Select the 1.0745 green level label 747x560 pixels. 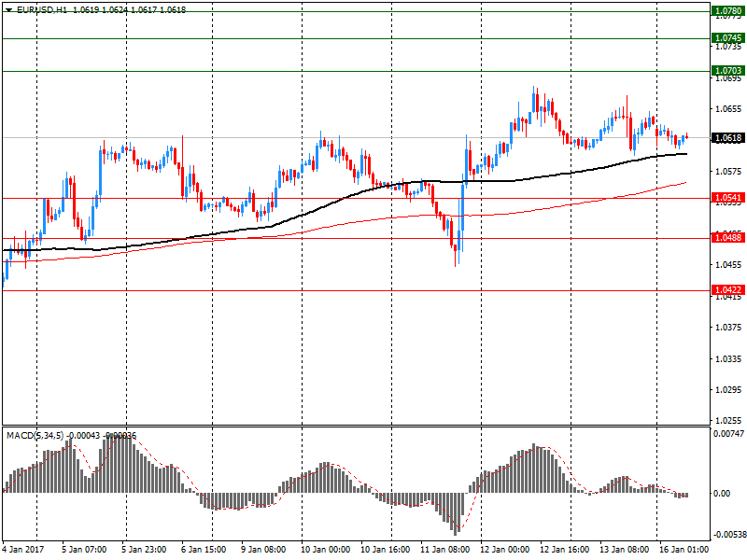[x=728, y=38]
